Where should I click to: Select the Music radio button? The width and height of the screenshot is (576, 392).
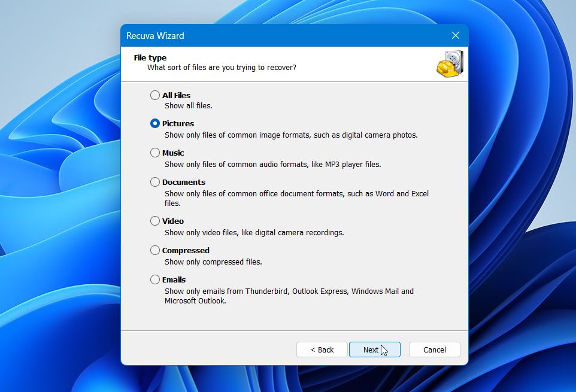154,153
